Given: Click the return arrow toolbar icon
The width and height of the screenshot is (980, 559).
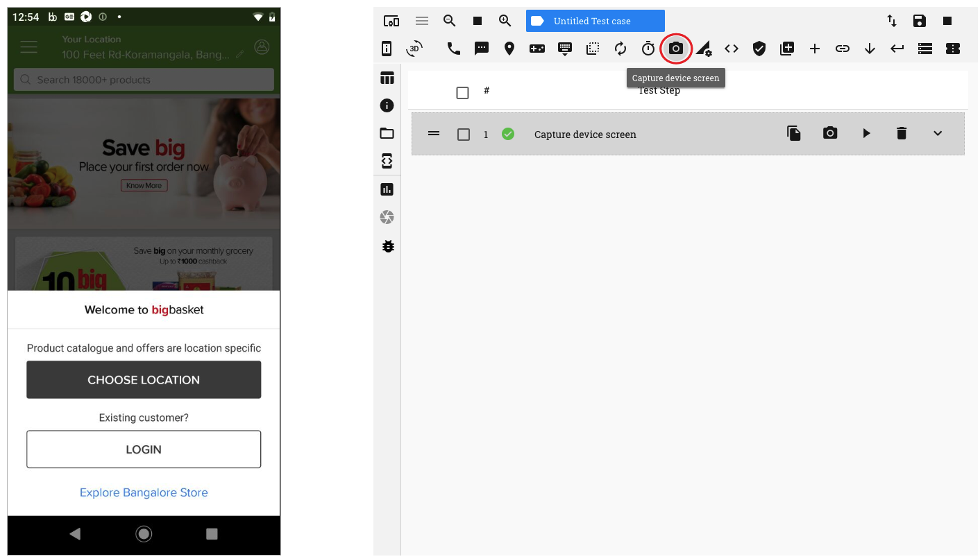Looking at the screenshot, I should tap(897, 49).
